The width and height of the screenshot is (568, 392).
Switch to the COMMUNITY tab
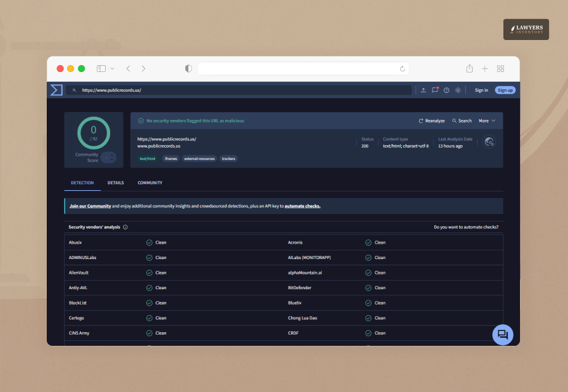[x=150, y=183]
